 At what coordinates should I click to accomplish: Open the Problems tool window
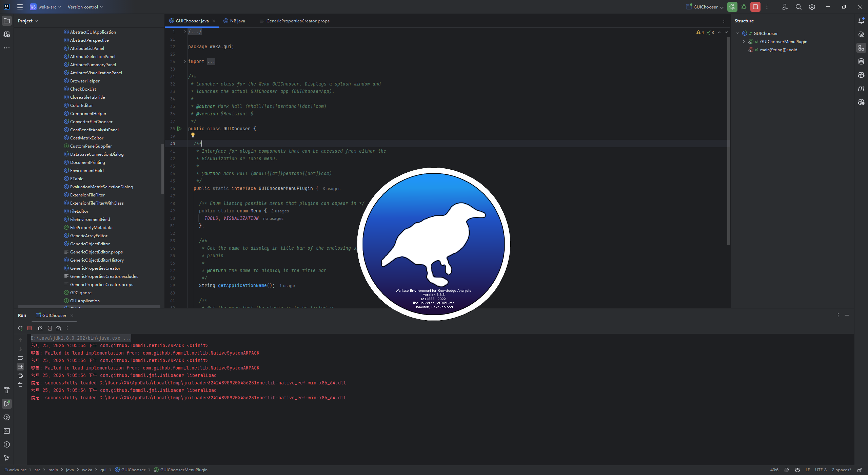coord(7,444)
